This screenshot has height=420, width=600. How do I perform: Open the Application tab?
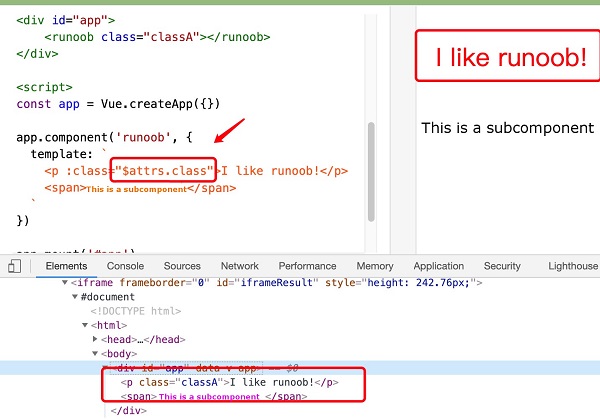coord(438,266)
